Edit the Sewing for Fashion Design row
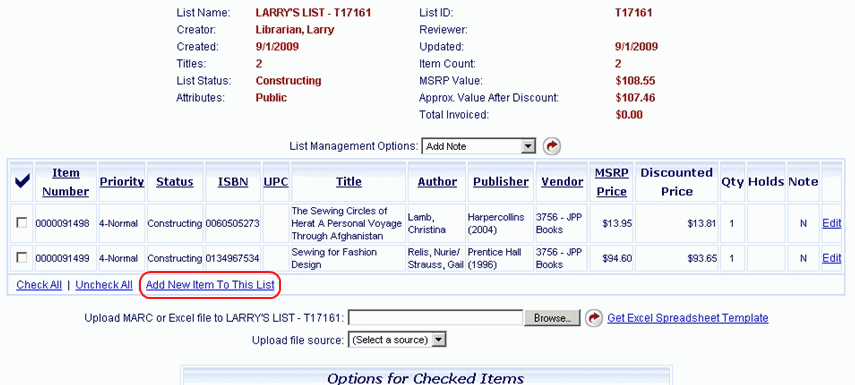Image resolution: width=855 pixels, height=385 pixels. point(832,258)
